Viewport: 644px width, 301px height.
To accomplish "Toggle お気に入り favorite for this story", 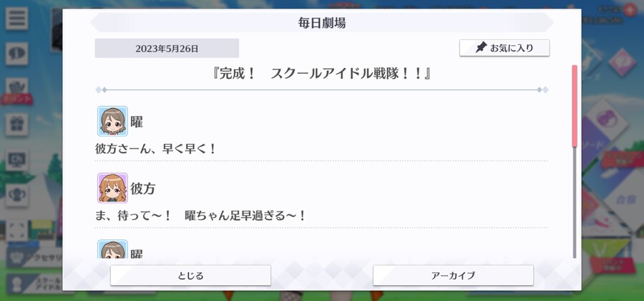I will tap(504, 48).
